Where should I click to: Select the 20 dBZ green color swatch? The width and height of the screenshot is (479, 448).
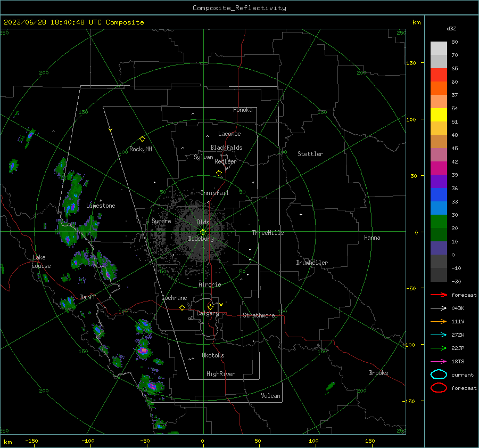click(x=439, y=222)
